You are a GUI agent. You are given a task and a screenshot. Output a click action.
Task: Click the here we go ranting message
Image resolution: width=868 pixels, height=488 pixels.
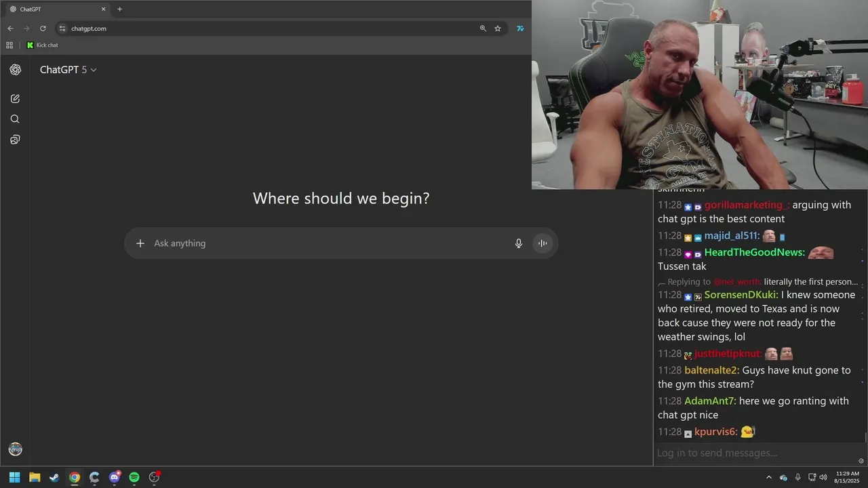coord(753,408)
